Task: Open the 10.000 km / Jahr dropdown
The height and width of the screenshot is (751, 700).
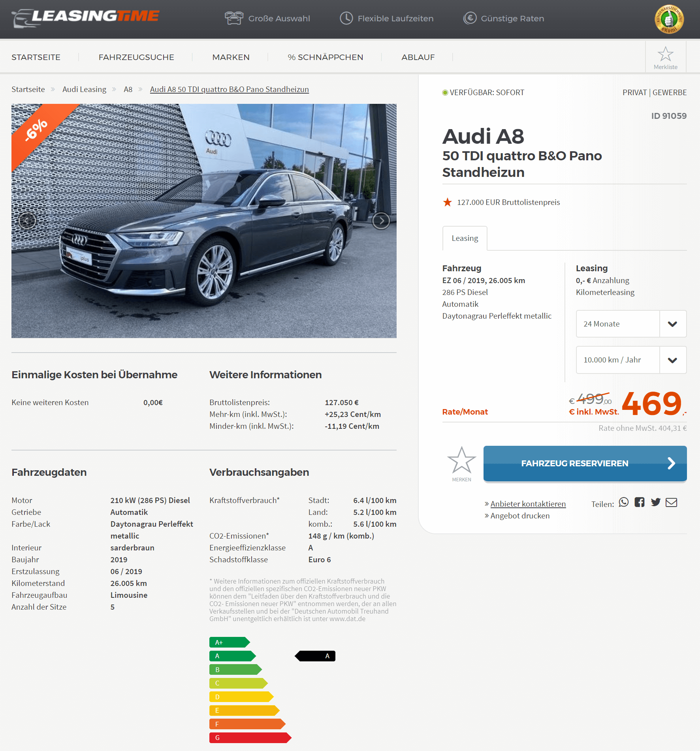Action: (631, 360)
